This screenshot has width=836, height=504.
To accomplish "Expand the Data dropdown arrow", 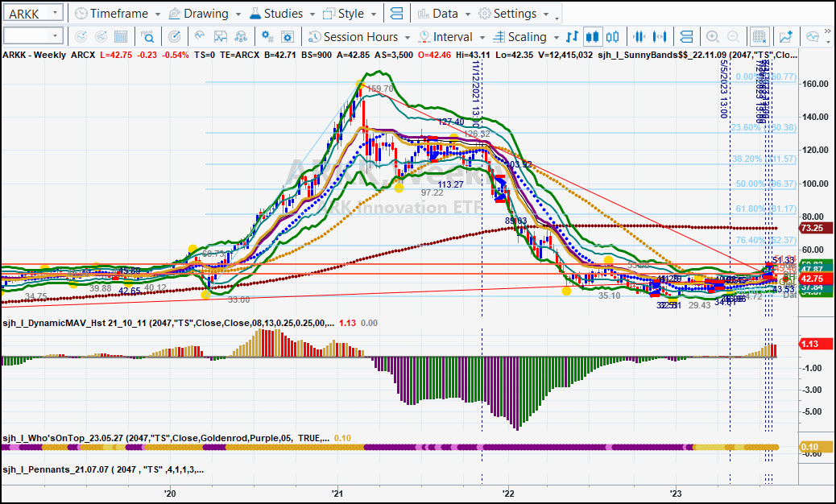I will (468, 14).
